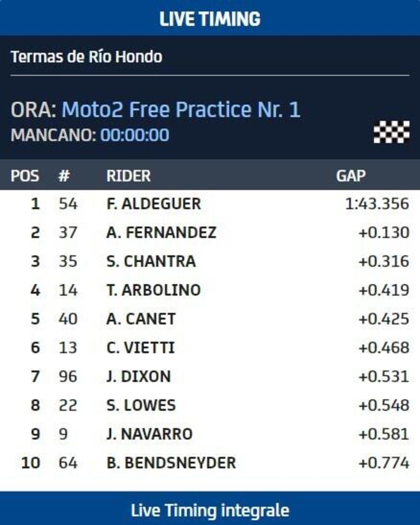Click on S. Chantra entry

tap(151, 261)
